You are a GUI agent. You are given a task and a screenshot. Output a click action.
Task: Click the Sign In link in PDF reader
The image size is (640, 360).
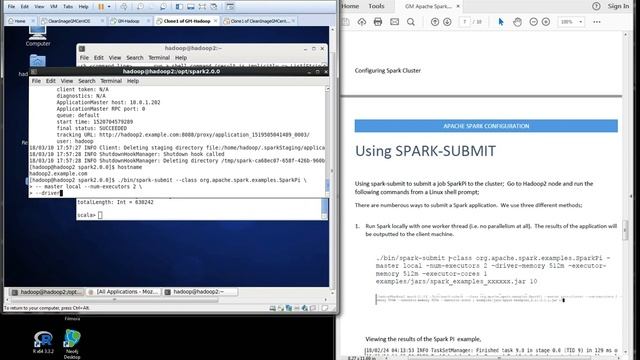click(x=618, y=6)
